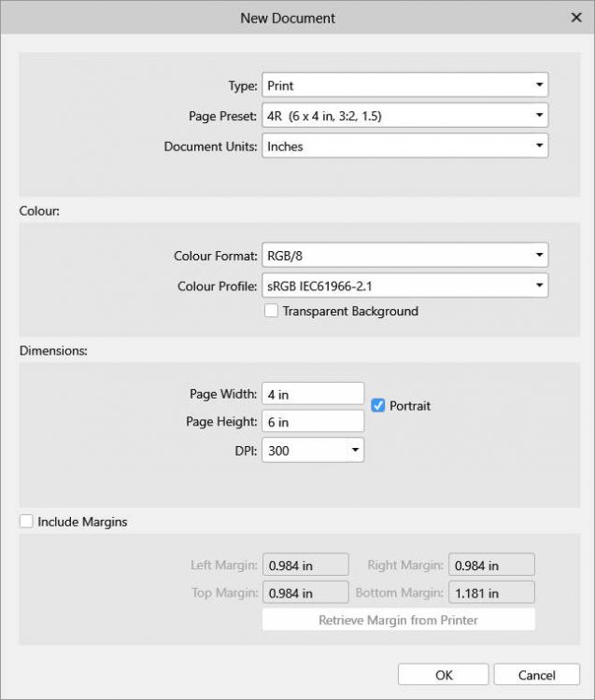595x700 pixels.
Task: Open the Colour Format dropdown
Action: (404, 256)
